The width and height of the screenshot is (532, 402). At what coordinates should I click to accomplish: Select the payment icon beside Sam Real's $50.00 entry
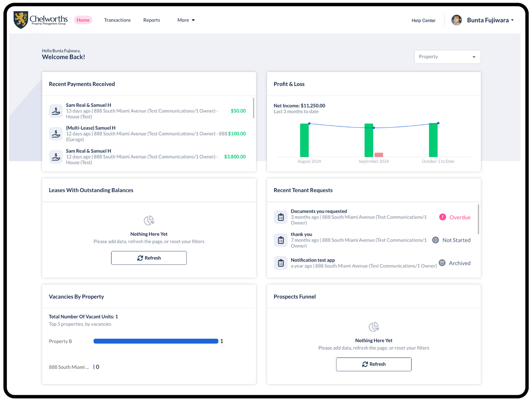point(56,111)
